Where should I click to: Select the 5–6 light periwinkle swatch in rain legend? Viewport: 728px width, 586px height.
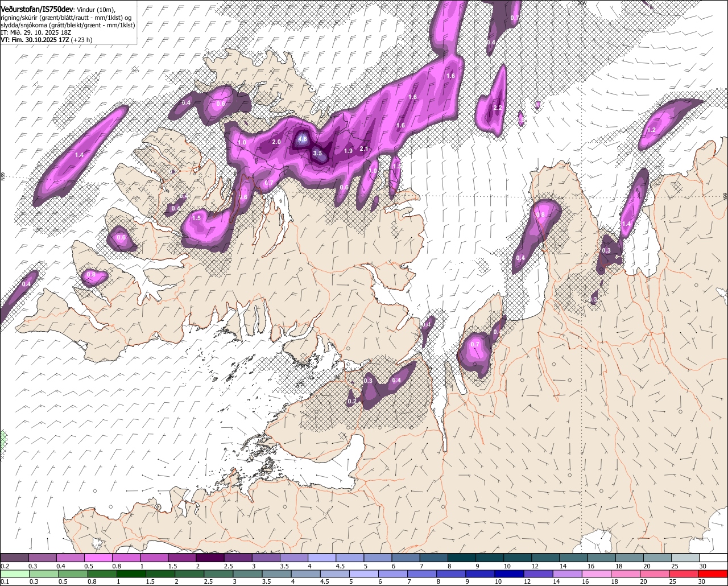click(x=364, y=574)
